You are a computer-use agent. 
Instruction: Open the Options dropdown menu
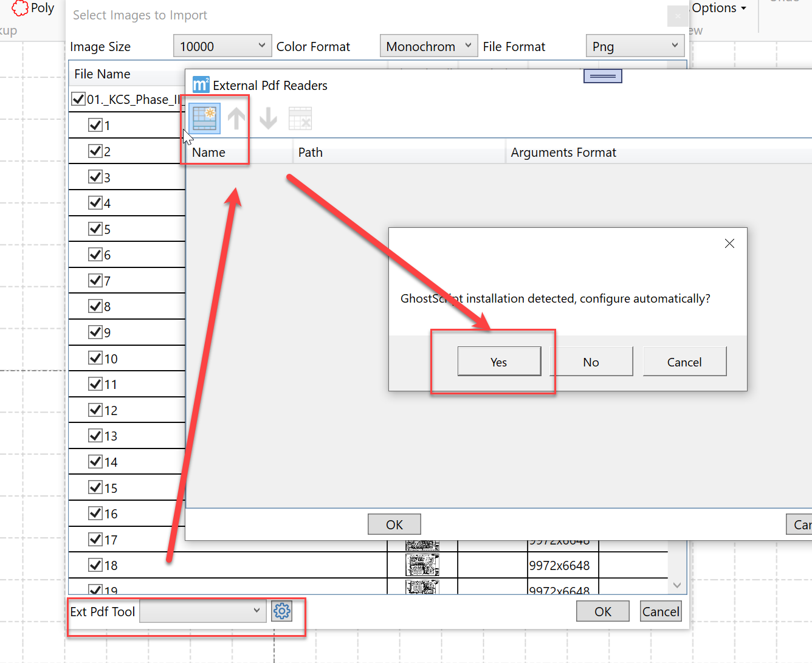click(719, 8)
